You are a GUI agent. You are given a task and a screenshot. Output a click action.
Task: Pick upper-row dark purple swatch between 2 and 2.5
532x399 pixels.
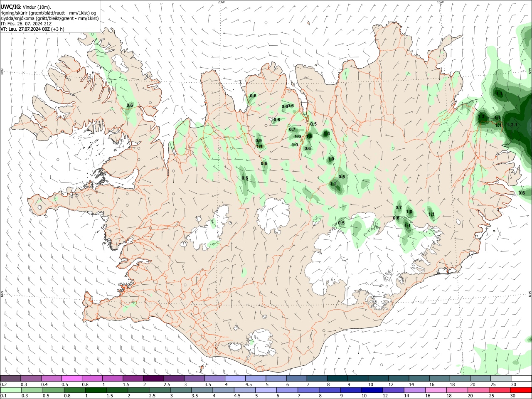click(153, 378)
